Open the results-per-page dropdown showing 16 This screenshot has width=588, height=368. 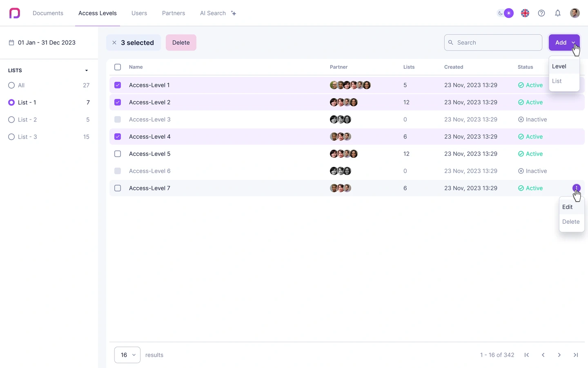pyautogui.click(x=127, y=355)
